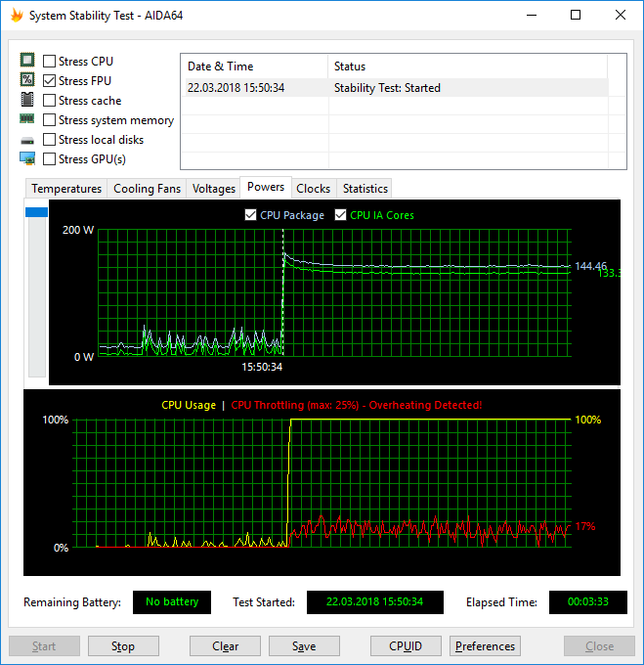Enable the Stress cache checkbox
The width and height of the screenshot is (644, 665).
[49, 101]
